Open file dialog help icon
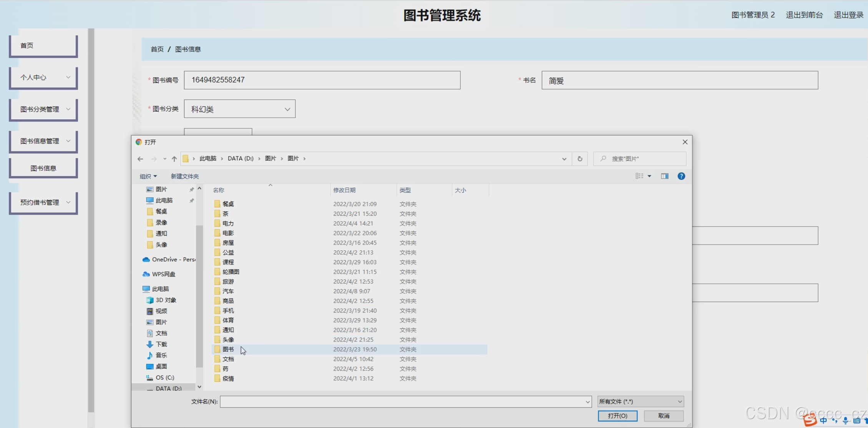 point(681,176)
